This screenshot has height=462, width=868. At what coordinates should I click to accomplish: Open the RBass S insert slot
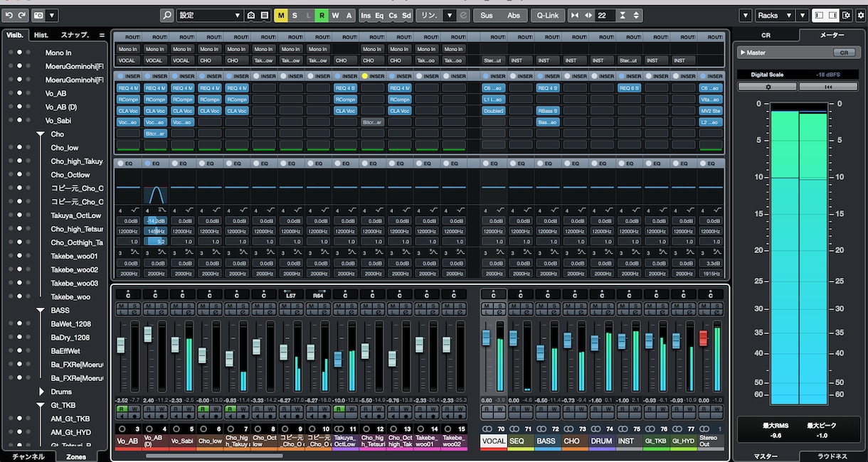coord(548,111)
